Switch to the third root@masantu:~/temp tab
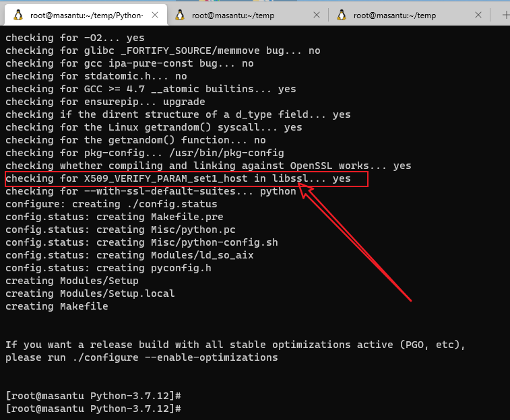 (x=409, y=15)
